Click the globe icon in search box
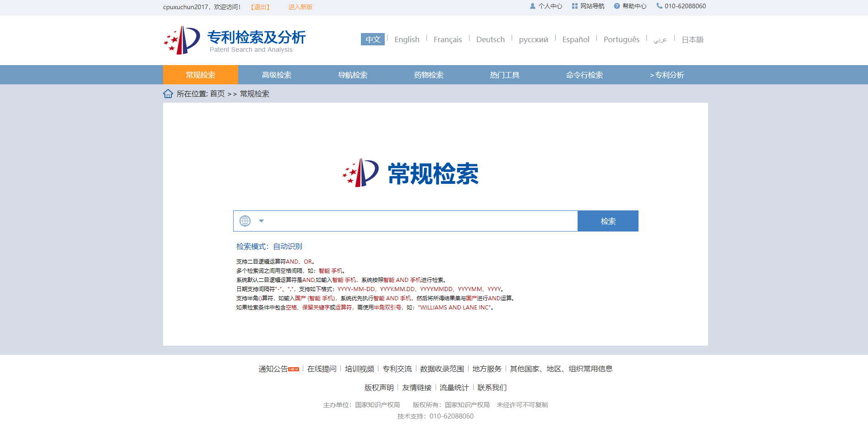Screen dimensions: 868x430 [245, 221]
